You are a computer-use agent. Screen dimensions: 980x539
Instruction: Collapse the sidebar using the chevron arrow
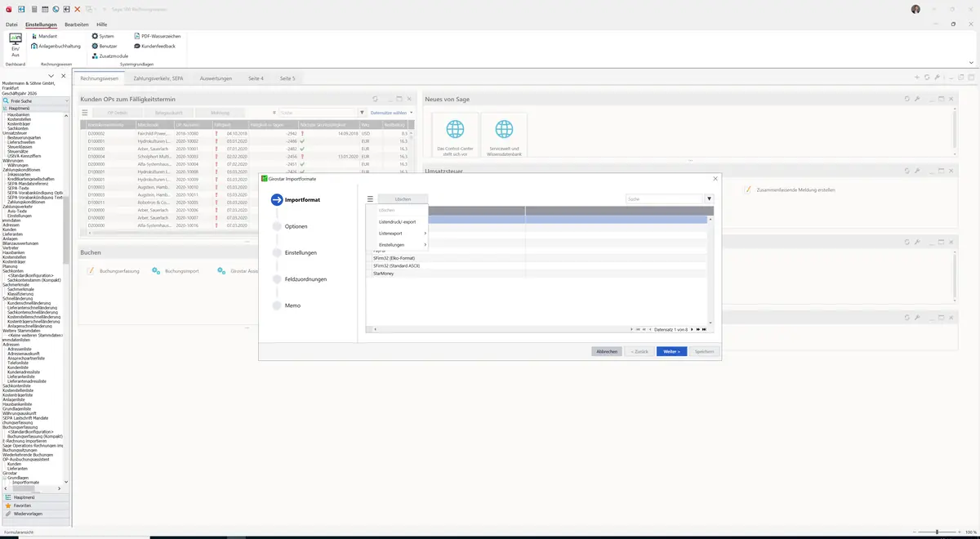click(x=51, y=76)
